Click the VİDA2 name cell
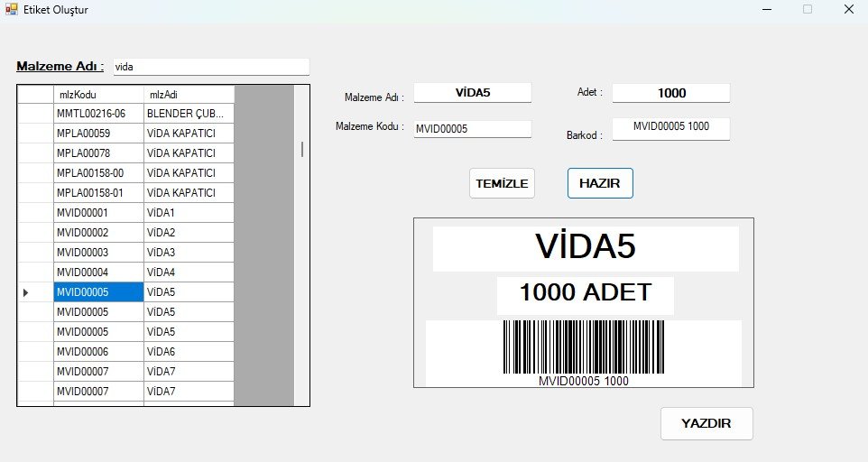This screenshot has width=868, height=462. click(189, 233)
